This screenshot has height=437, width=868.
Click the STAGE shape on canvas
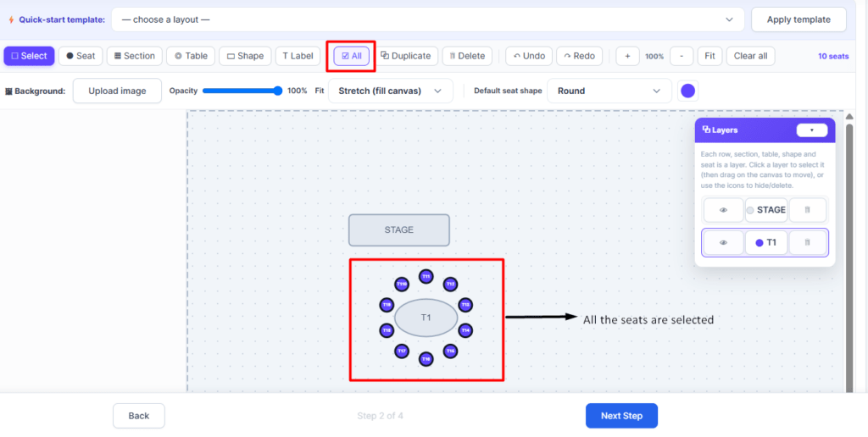coord(399,230)
